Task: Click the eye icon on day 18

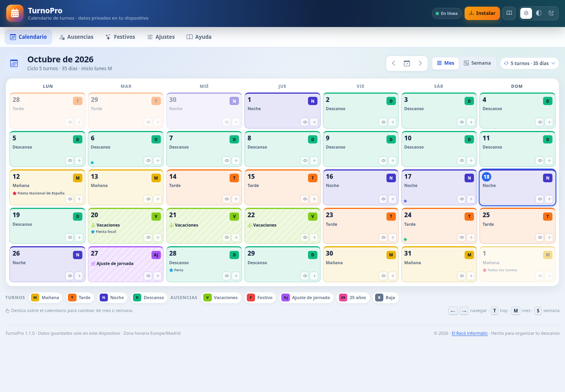Action: coord(540,199)
